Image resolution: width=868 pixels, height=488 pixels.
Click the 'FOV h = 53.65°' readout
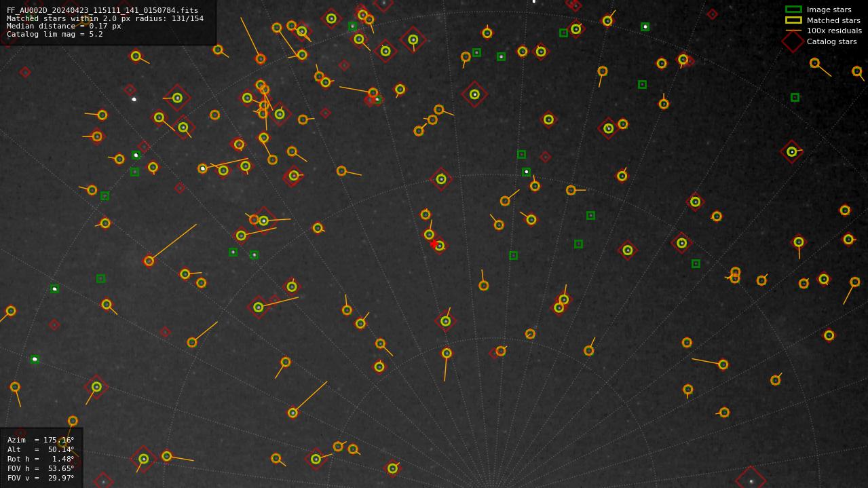coord(41,468)
